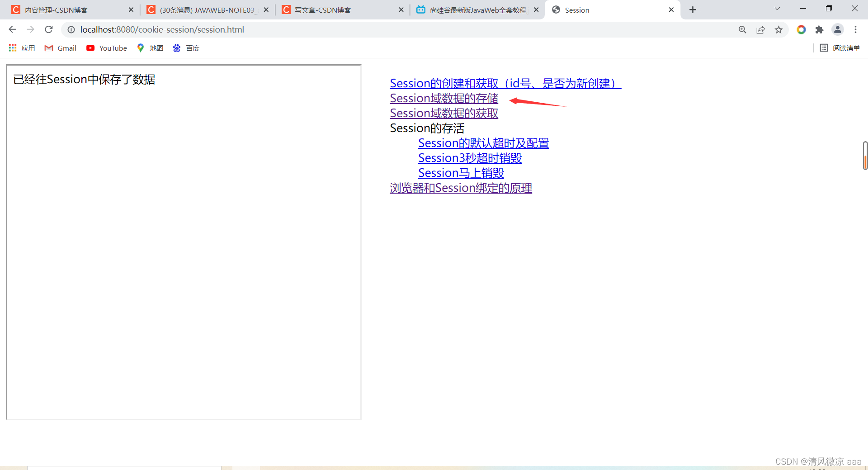Minimize the browser window
The image size is (868, 470).
[x=803, y=9]
